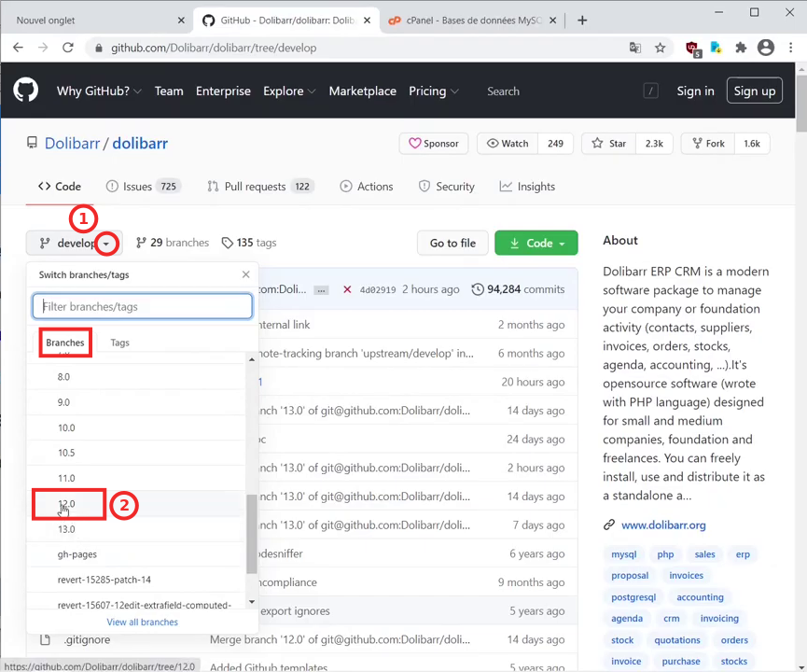The width and height of the screenshot is (807, 672).
Task: Open a new browser tab
Action: (x=582, y=20)
